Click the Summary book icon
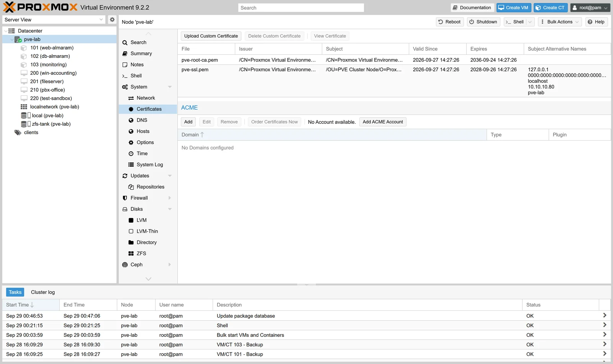The width and height of the screenshot is (613, 364). 125,54
